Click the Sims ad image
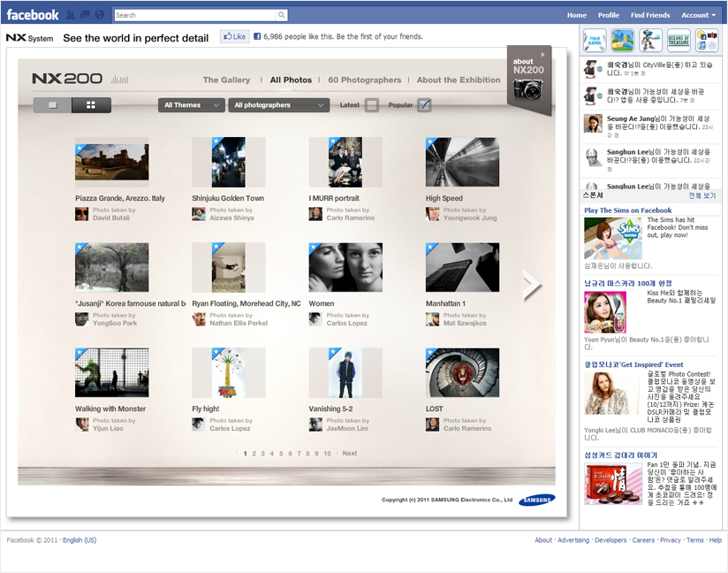The height and width of the screenshot is (573, 728). [x=613, y=239]
